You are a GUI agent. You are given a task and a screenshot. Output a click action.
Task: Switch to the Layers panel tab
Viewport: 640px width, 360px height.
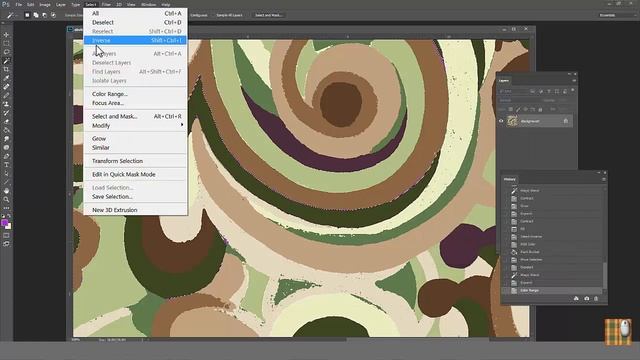[x=504, y=80]
